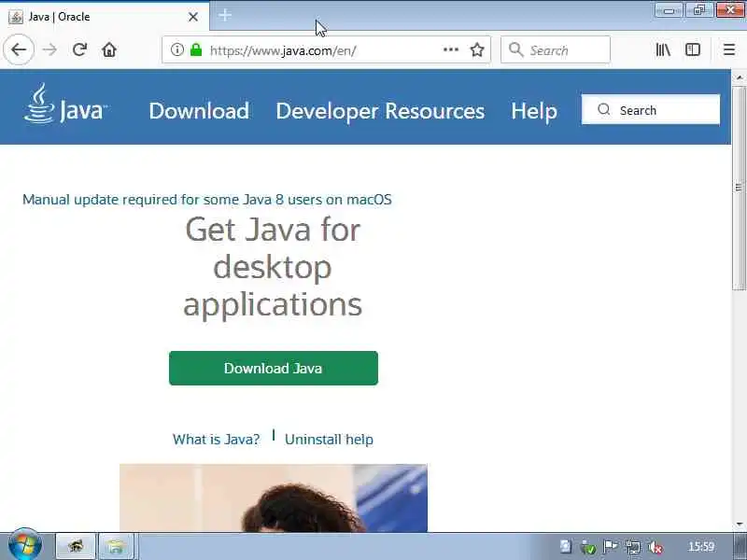Image resolution: width=747 pixels, height=560 pixels.
Task: Reload the current page
Action: 79,49
